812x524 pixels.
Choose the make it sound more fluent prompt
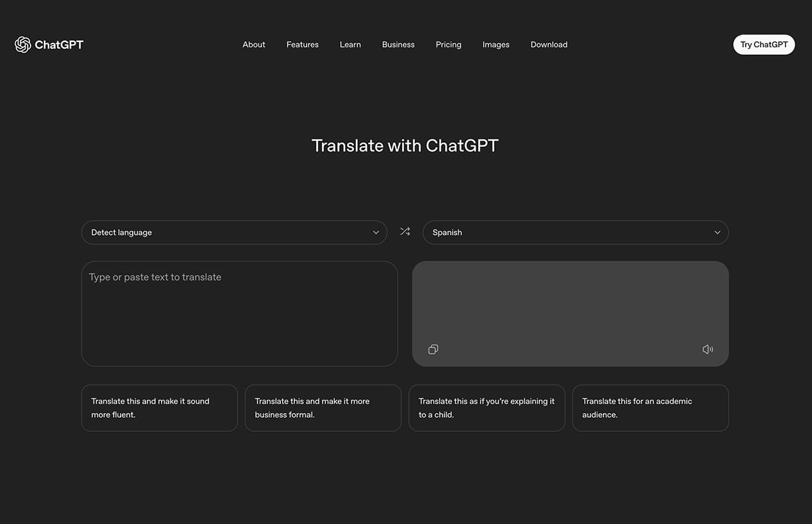point(160,408)
